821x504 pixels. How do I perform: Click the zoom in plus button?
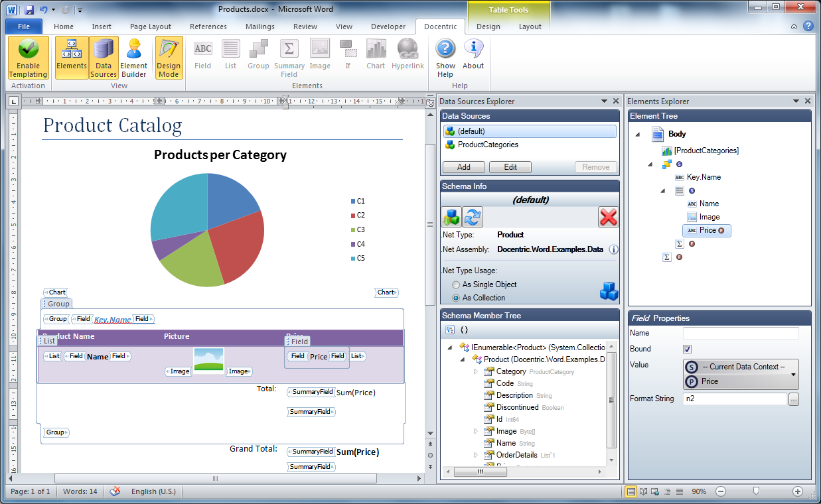click(x=798, y=491)
